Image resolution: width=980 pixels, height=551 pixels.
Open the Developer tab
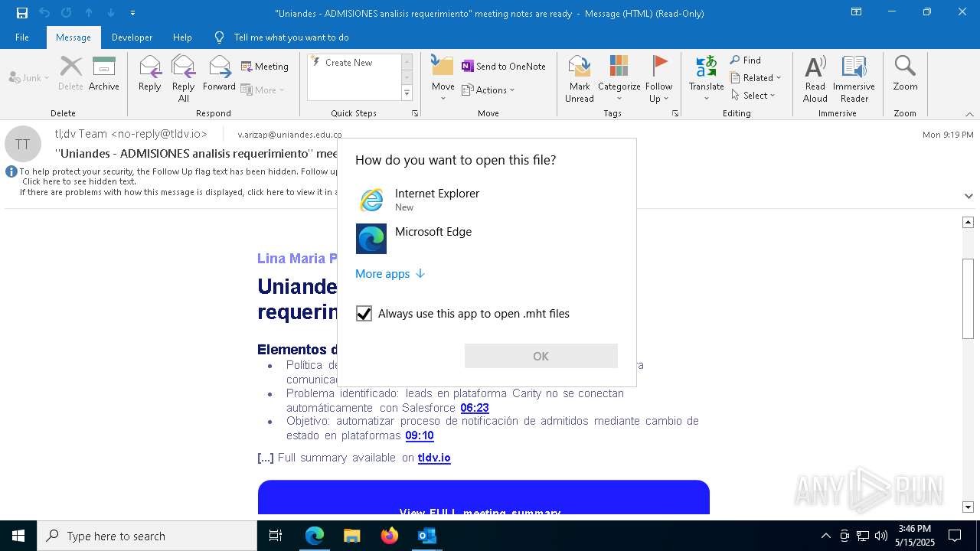(x=132, y=37)
